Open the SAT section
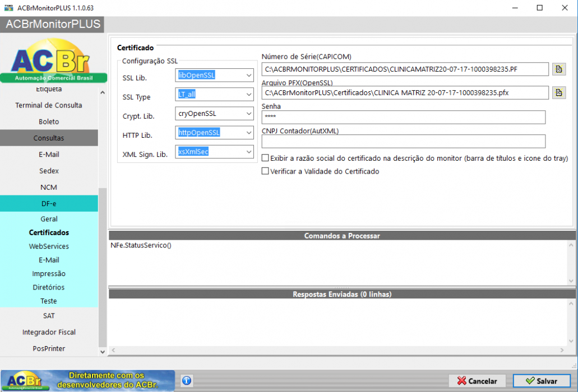 pyautogui.click(x=49, y=316)
